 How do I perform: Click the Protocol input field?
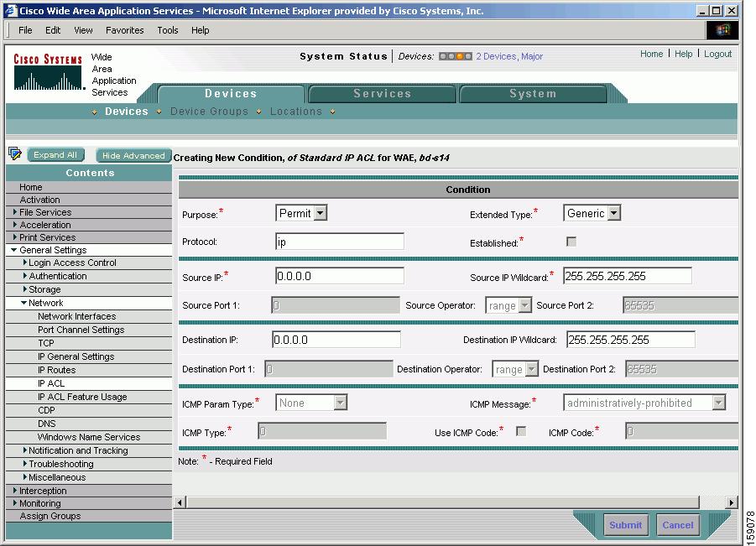click(x=340, y=242)
